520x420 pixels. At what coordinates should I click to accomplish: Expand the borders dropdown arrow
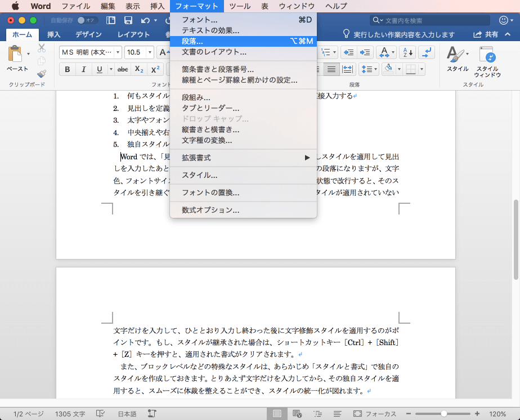tap(422, 69)
